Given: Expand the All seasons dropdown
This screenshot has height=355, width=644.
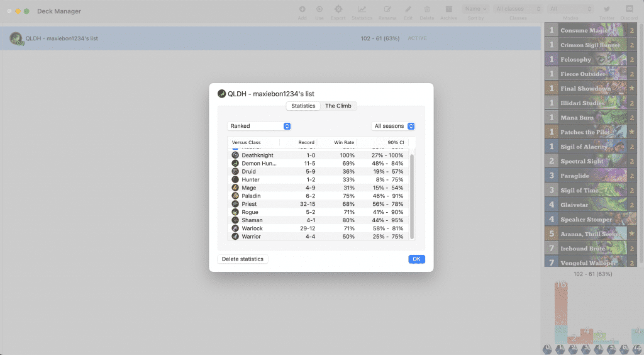Looking at the screenshot, I should pyautogui.click(x=393, y=126).
